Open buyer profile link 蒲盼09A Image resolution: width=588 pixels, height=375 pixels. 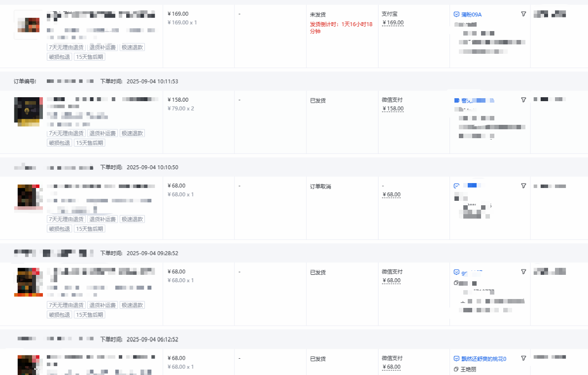tap(471, 14)
